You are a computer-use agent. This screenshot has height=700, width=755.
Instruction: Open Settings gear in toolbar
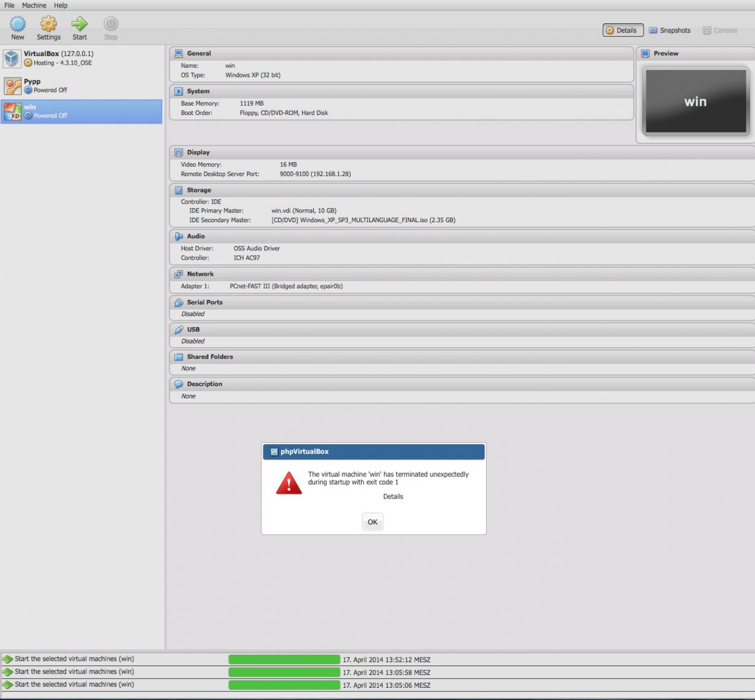48,24
